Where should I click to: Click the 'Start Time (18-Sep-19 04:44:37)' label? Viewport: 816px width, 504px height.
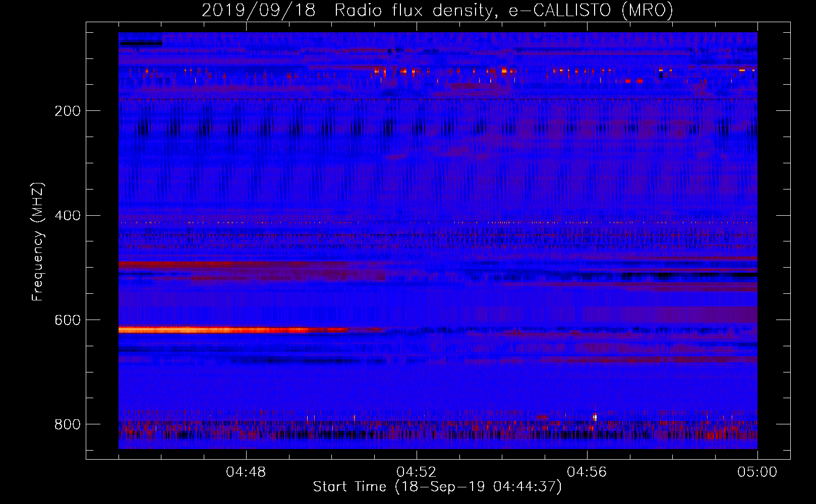pyautogui.click(x=437, y=487)
